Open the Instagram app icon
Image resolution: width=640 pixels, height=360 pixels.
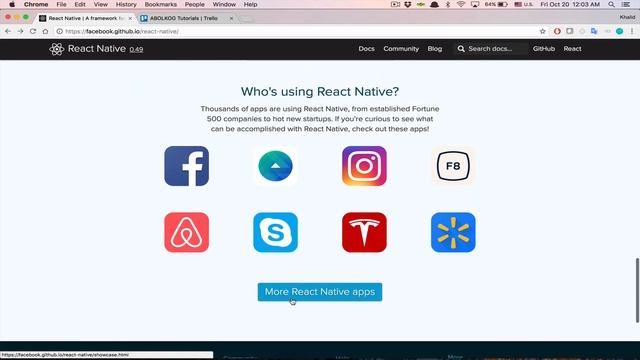364,166
